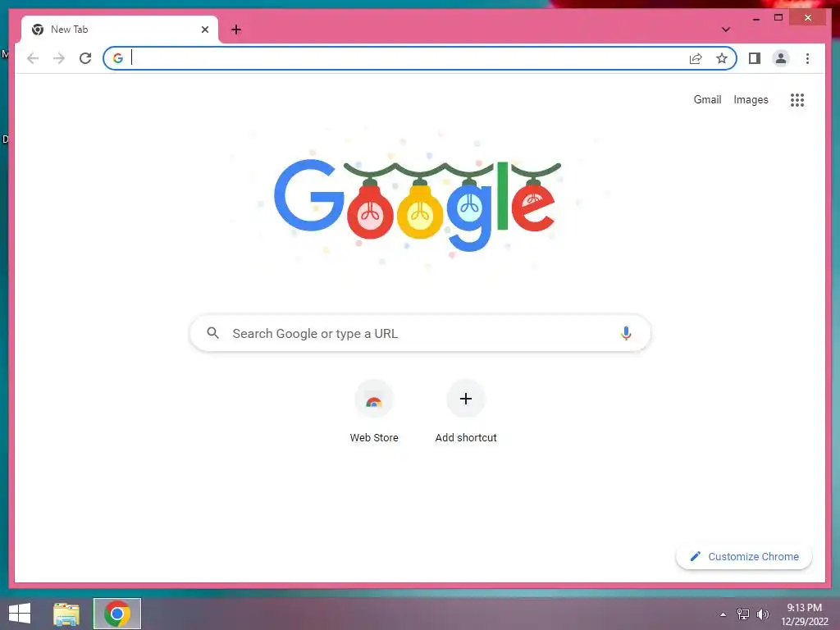Open the volume speaker tray icon
840x630 pixels.
click(x=762, y=614)
